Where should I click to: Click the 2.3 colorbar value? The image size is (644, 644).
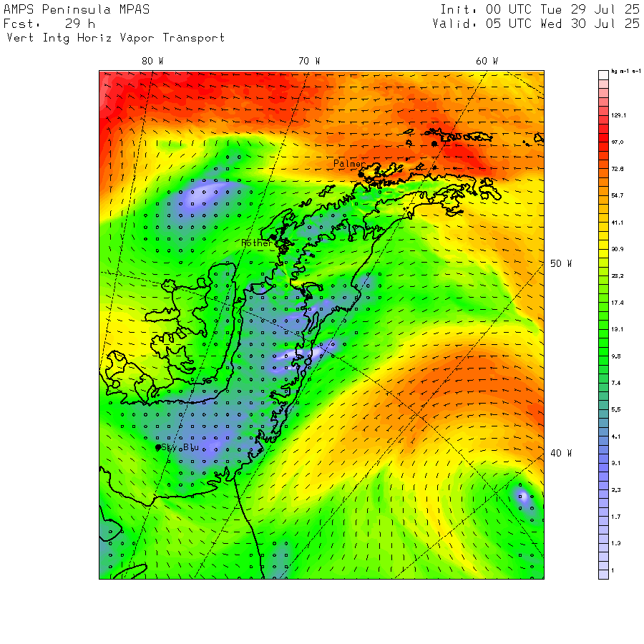coord(616,490)
